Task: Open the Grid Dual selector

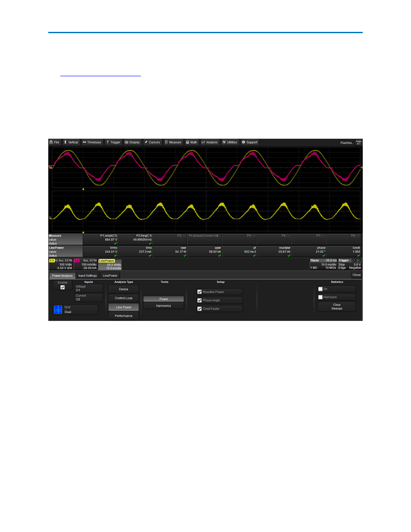Action: [81, 310]
